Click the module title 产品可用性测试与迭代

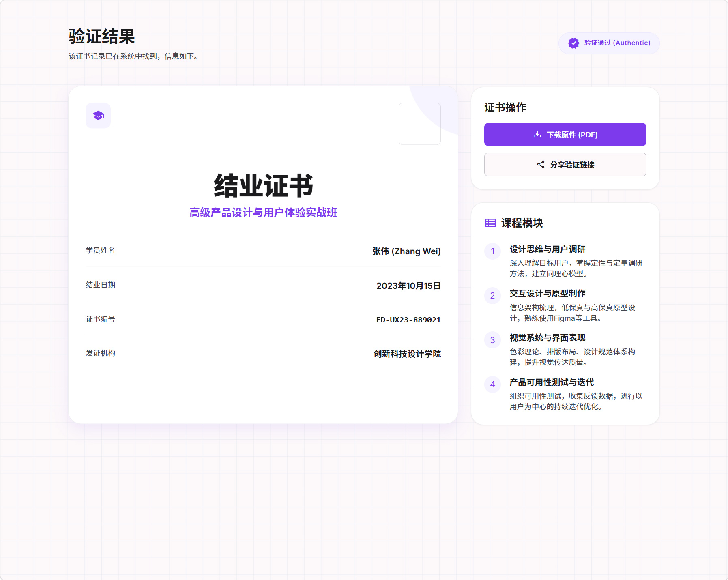[552, 382]
